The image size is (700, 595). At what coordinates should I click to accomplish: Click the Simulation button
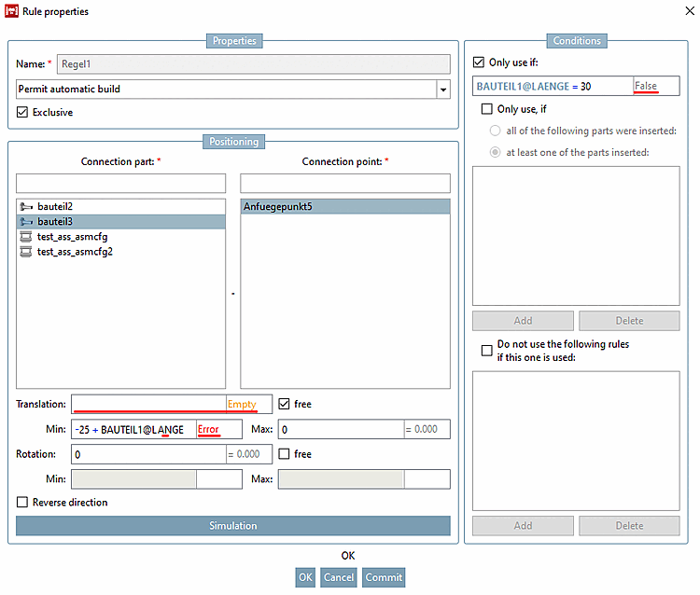pos(233,526)
